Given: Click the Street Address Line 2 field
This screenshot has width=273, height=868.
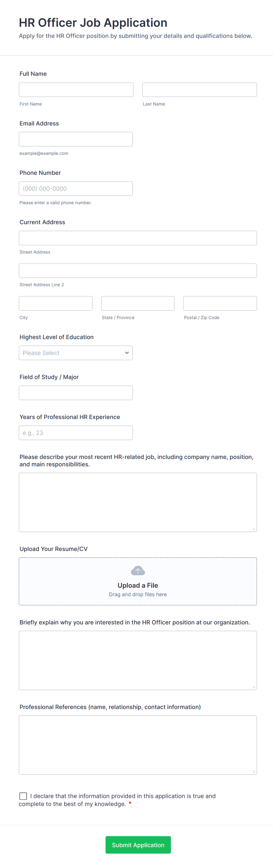Looking at the screenshot, I should point(138,271).
